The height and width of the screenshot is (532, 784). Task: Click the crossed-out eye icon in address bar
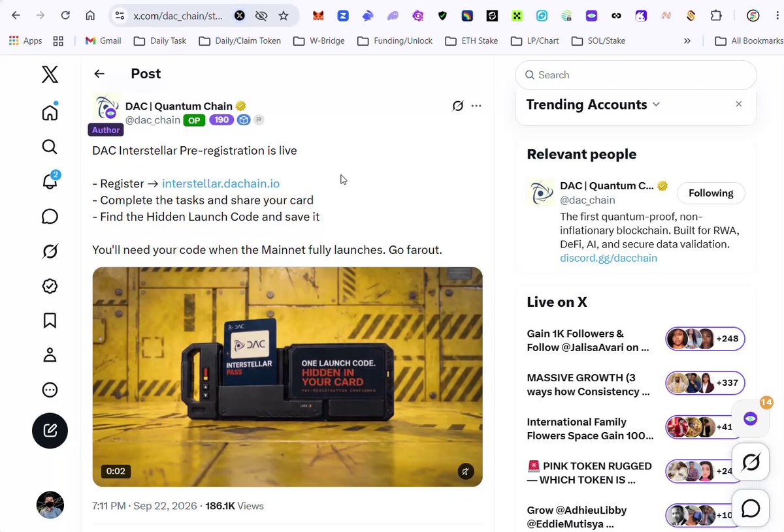click(x=261, y=16)
